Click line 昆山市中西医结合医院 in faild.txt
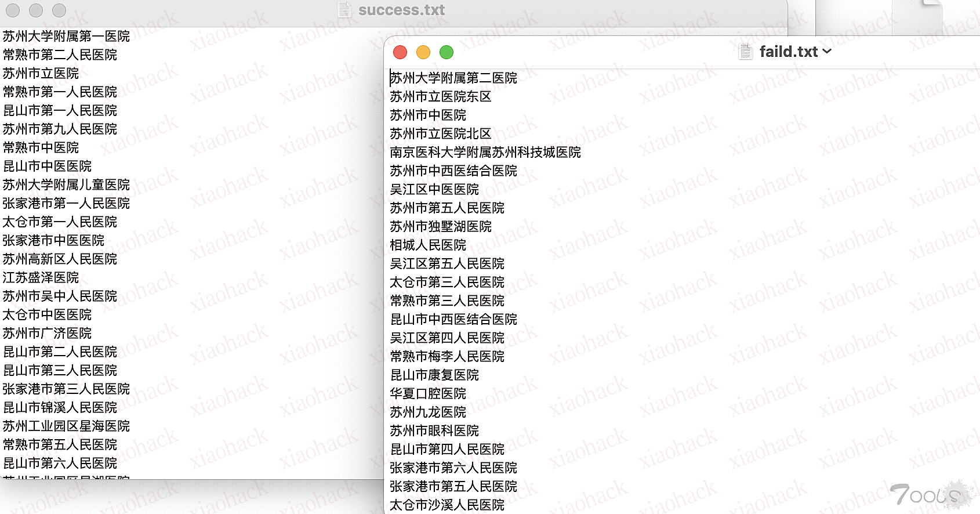Viewport: 980px width, 514px height. 453,319
